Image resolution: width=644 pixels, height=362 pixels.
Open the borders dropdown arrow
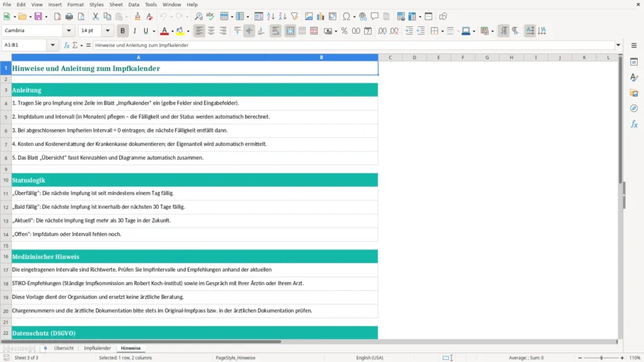(442, 31)
